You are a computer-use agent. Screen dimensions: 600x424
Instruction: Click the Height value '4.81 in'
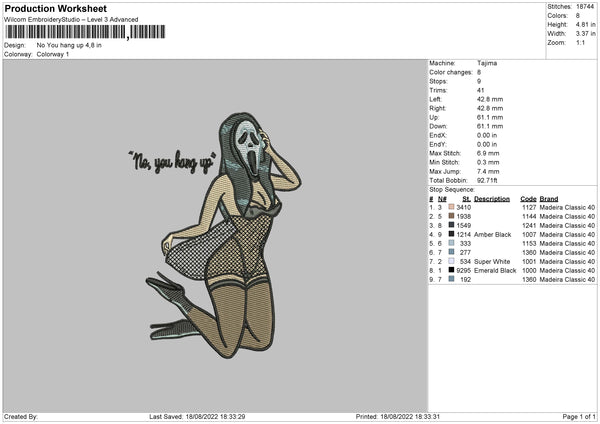click(x=585, y=24)
